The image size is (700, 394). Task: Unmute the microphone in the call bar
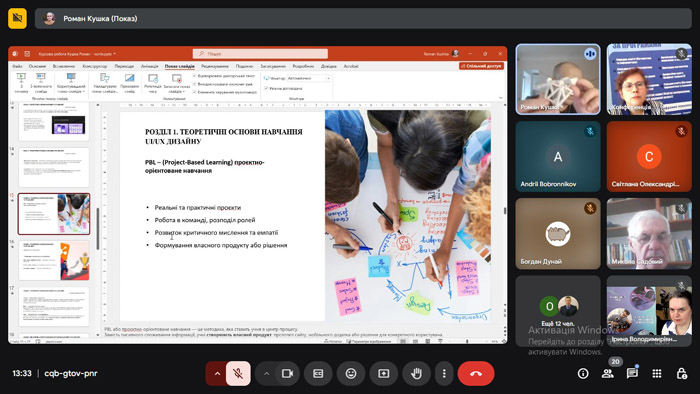(x=238, y=373)
